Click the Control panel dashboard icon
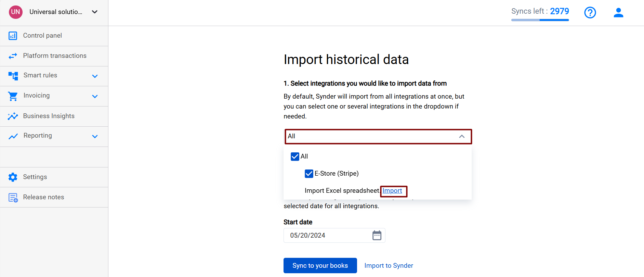The image size is (644, 277). click(x=13, y=36)
